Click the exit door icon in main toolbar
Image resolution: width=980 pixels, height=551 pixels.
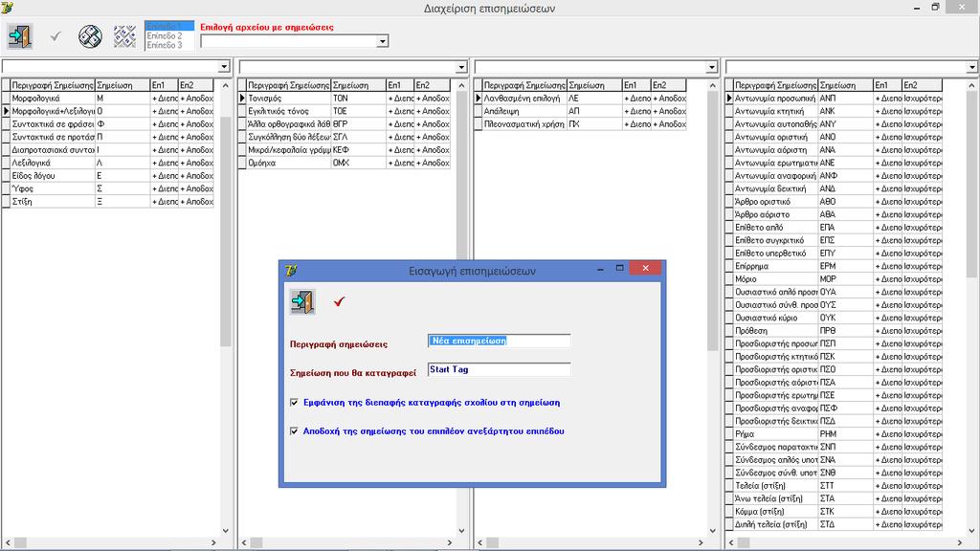(x=20, y=36)
